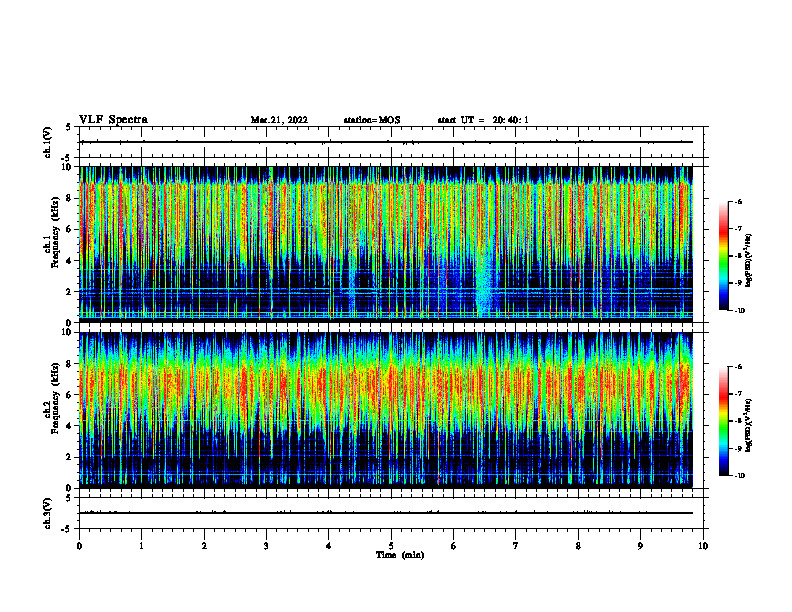This screenshot has width=792, height=612.
Task: Click the time axis tick labeled 8
Action: click(578, 546)
